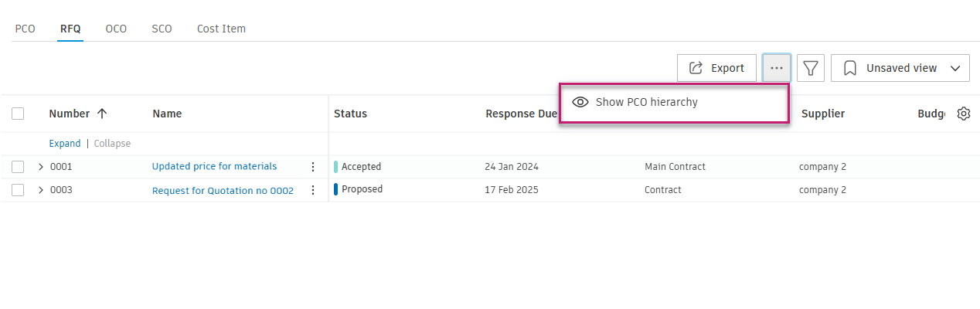Click the Accepted status color indicator
The width and height of the screenshot is (980, 309).
coord(336,167)
